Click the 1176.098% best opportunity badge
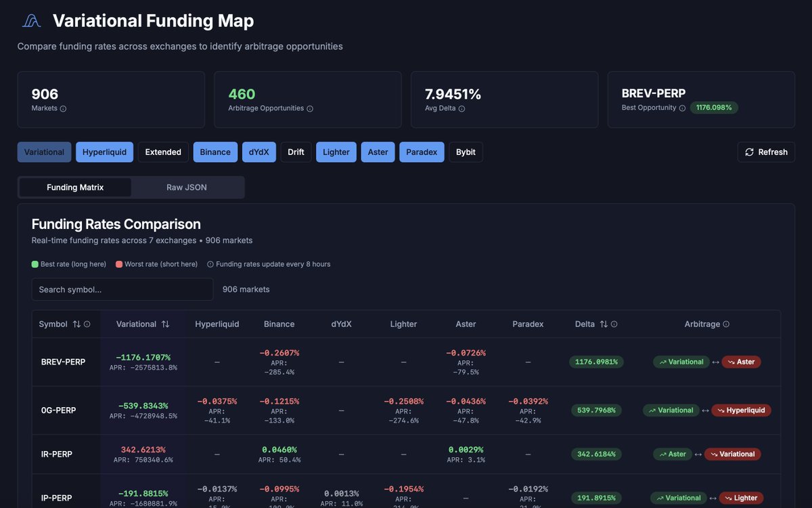 click(714, 108)
